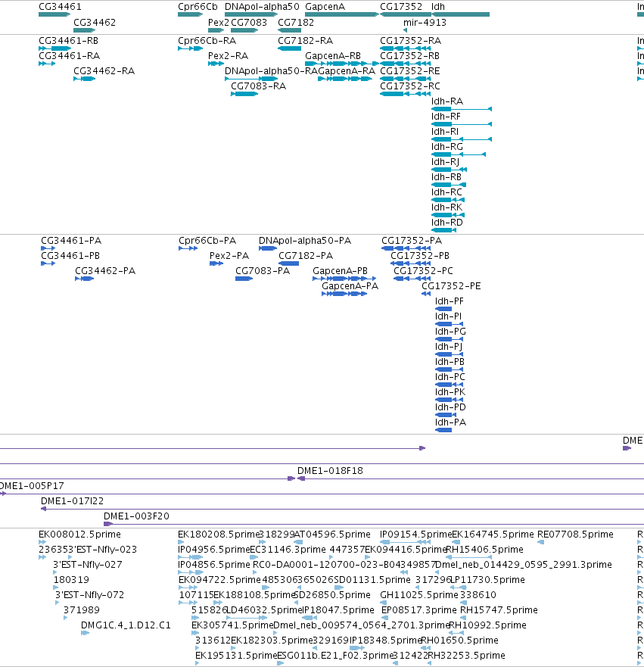The image size is (644, 667).
Task: Click the Idh-RI transcript label
Action: [x=445, y=132]
